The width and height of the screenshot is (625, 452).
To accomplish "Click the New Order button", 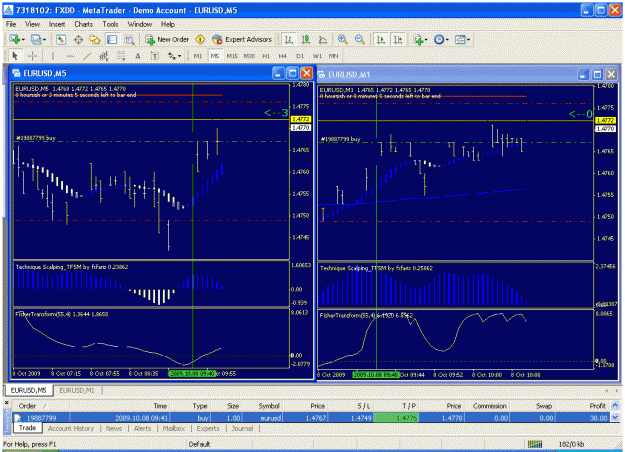I will tap(167, 39).
